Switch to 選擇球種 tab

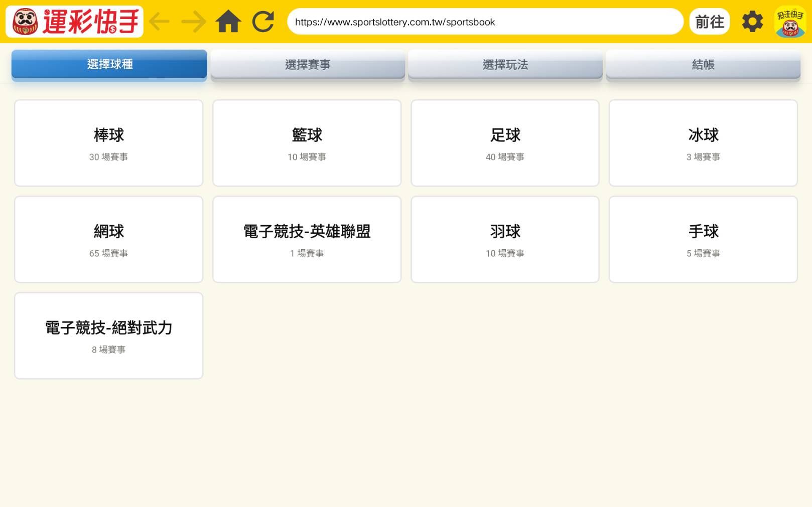click(109, 64)
